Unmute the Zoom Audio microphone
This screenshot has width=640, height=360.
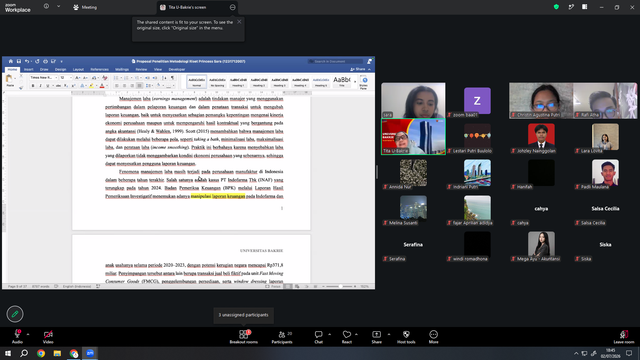point(17,336)
